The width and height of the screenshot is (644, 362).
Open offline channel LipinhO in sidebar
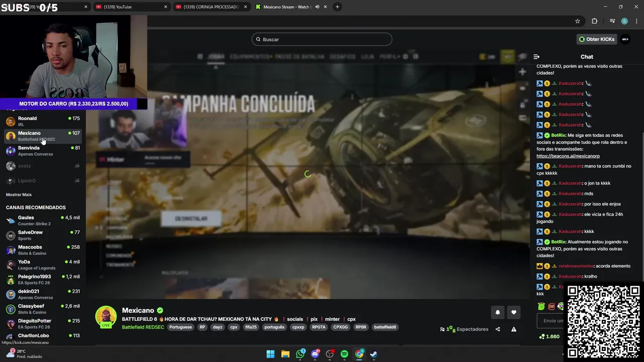point(43,180)
